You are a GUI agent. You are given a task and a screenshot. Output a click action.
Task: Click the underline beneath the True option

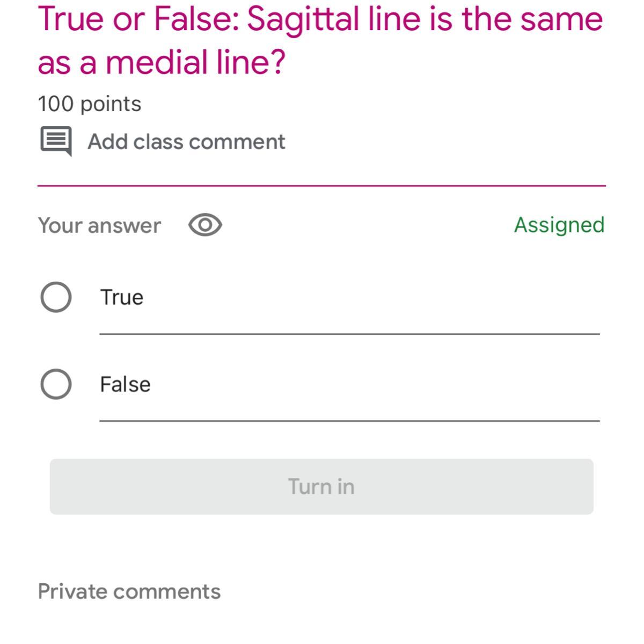click(x=349, y=334)
